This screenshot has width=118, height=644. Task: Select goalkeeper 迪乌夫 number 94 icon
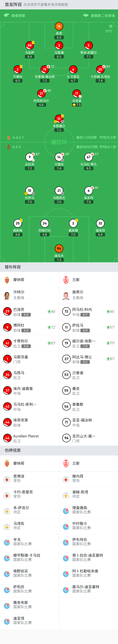(59, 248)
